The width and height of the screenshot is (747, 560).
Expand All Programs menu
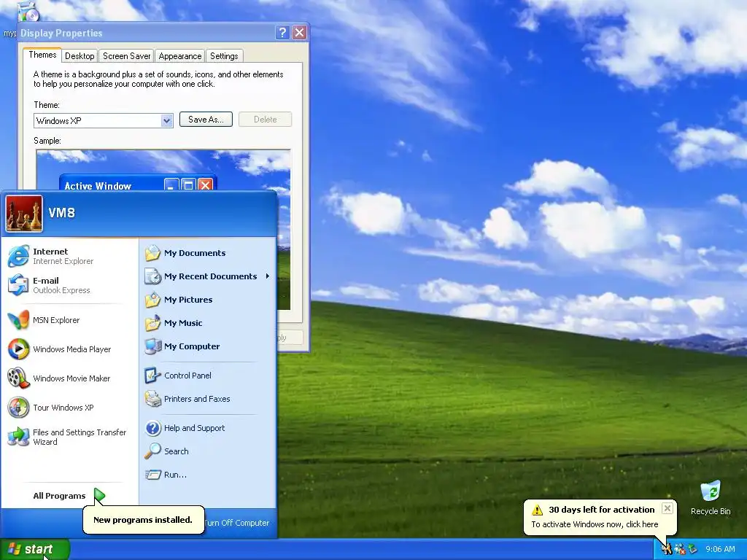coord(69,496)
